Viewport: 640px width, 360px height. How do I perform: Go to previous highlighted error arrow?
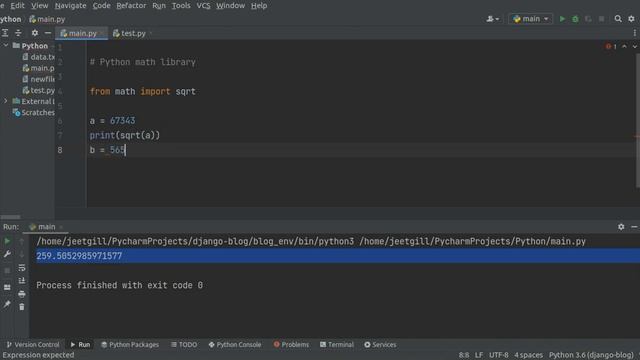[x=624, y=47]
